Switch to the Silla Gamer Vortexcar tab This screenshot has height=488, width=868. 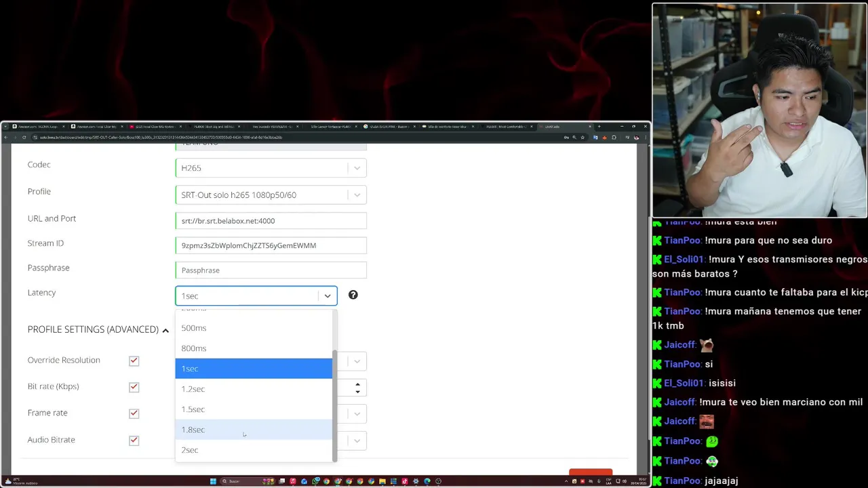[330, 127]
